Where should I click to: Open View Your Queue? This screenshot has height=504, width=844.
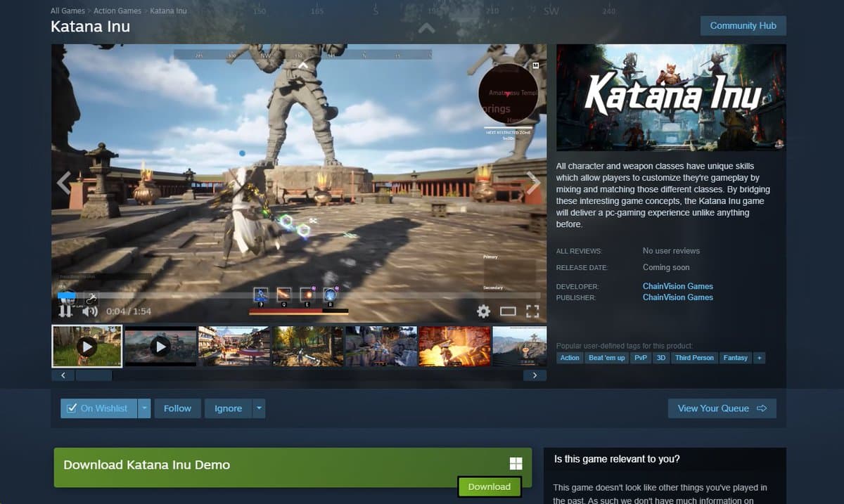[x=722, y=408]
